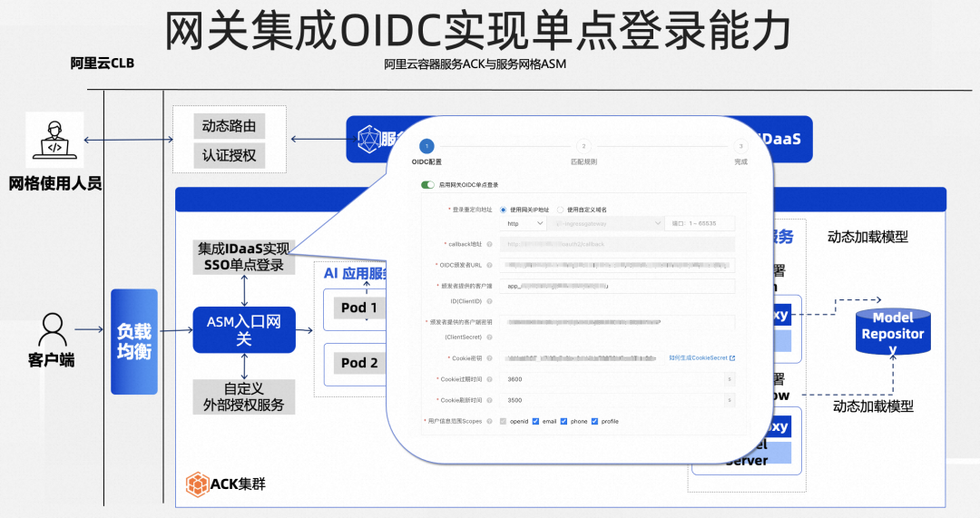
Task: Click the ClientSecret input field
Action: click(x=618, y=322)
